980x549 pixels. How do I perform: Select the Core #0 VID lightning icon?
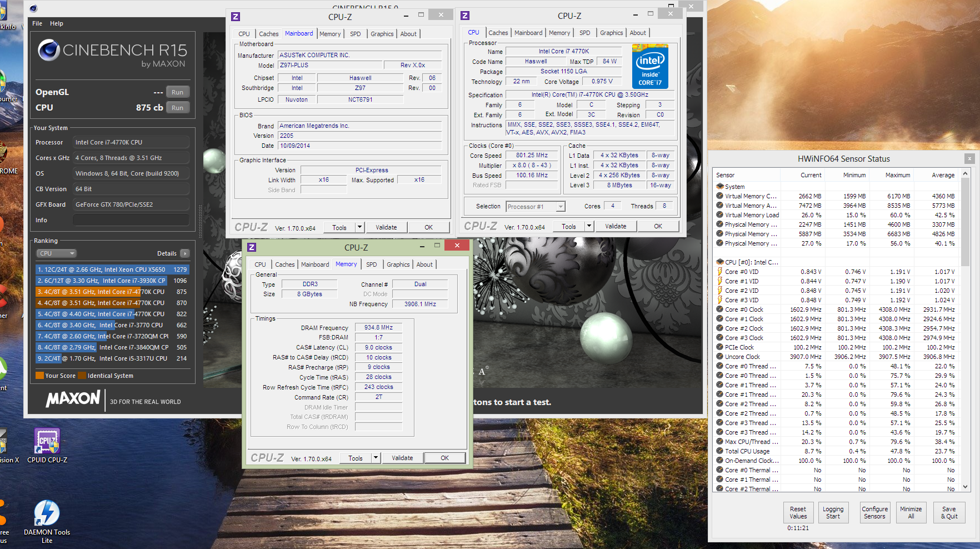(x=720, y=272)
